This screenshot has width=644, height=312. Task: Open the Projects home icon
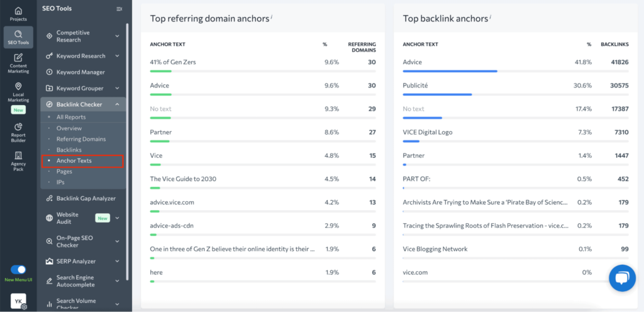pos(18,11)
